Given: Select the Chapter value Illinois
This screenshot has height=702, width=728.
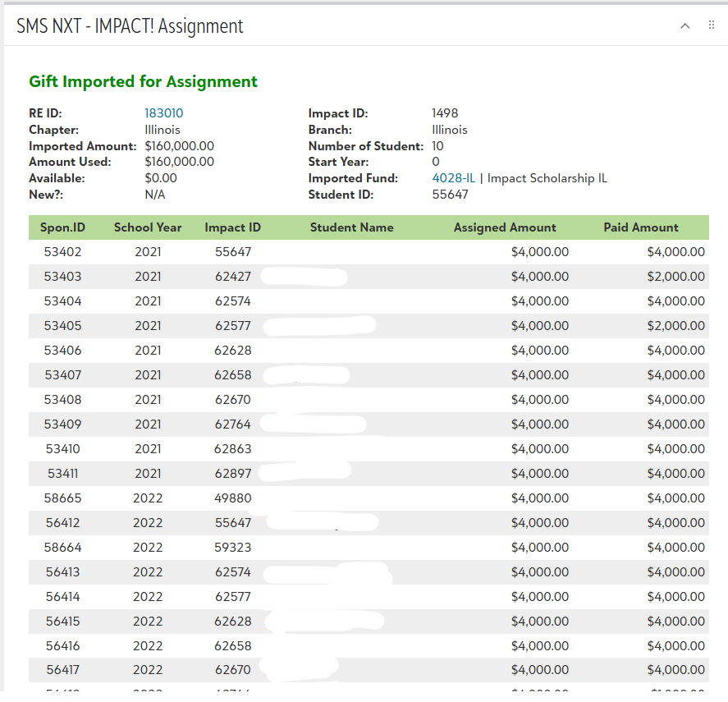Looking at the screenshot, I should pyautogui.click(x=162, y=130).
